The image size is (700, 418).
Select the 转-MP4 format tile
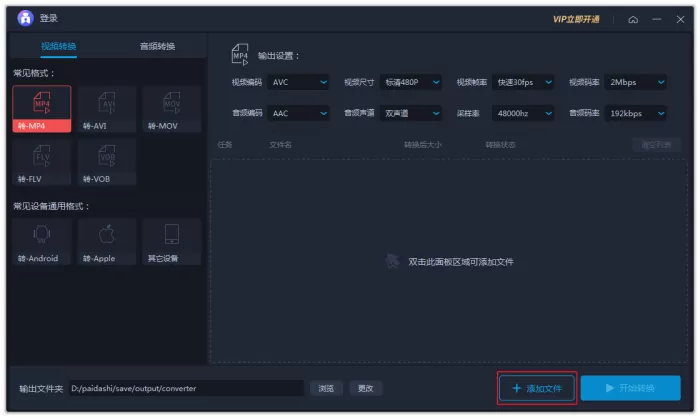click(x=42, y=109)
